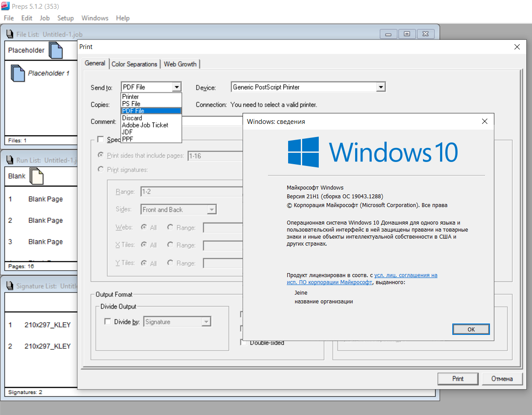
Task: Switch to the Color Separations tab
Action: pos(134,64)
